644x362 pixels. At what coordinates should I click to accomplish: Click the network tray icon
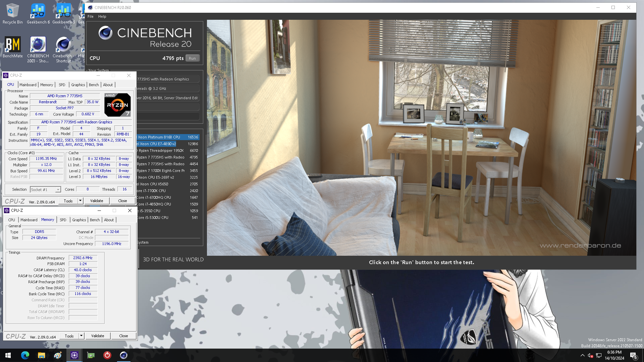(599, 356)
